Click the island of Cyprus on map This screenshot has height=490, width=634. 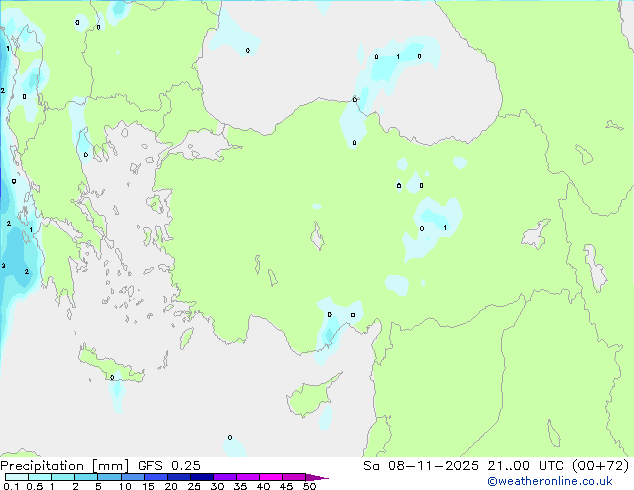[x=309, y=397]
